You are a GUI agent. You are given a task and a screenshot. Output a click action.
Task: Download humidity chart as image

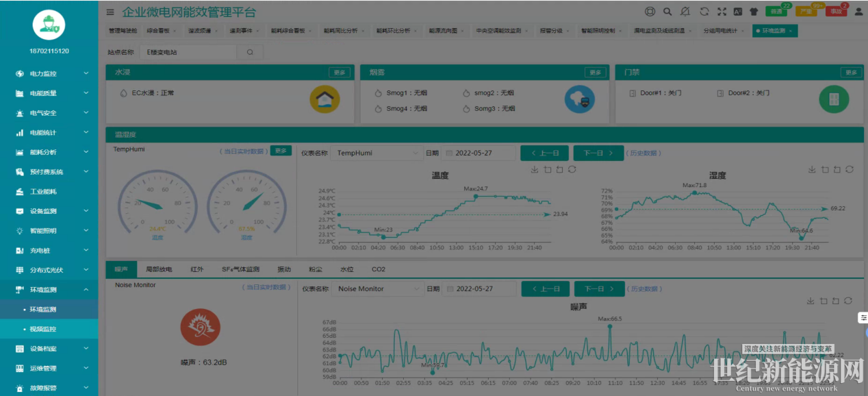[812, 169]
